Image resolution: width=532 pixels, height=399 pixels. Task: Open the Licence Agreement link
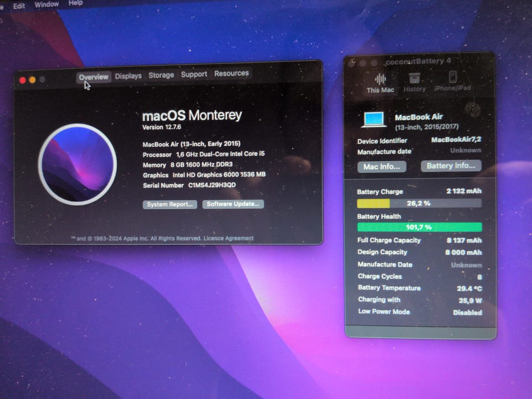(x=228, y=238)
